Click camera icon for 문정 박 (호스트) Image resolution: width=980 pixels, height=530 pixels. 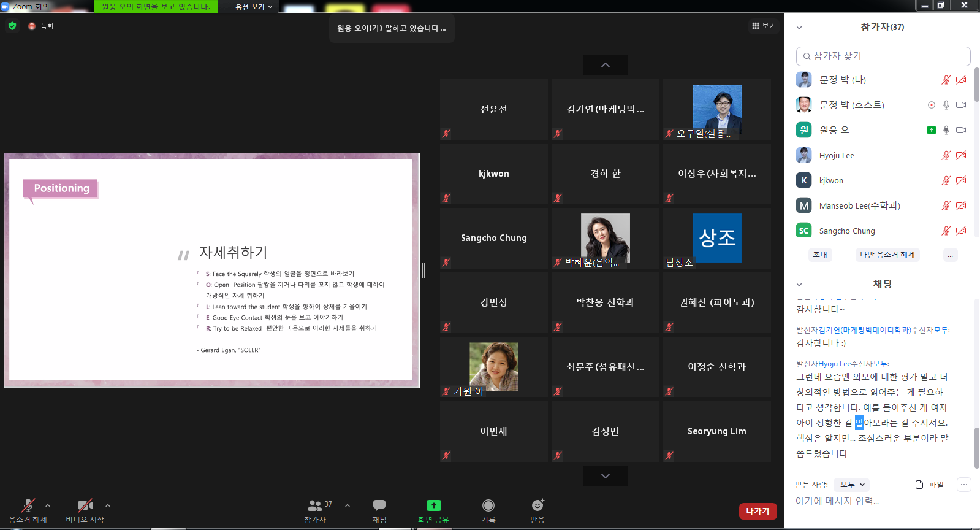(x=961, y=105)
